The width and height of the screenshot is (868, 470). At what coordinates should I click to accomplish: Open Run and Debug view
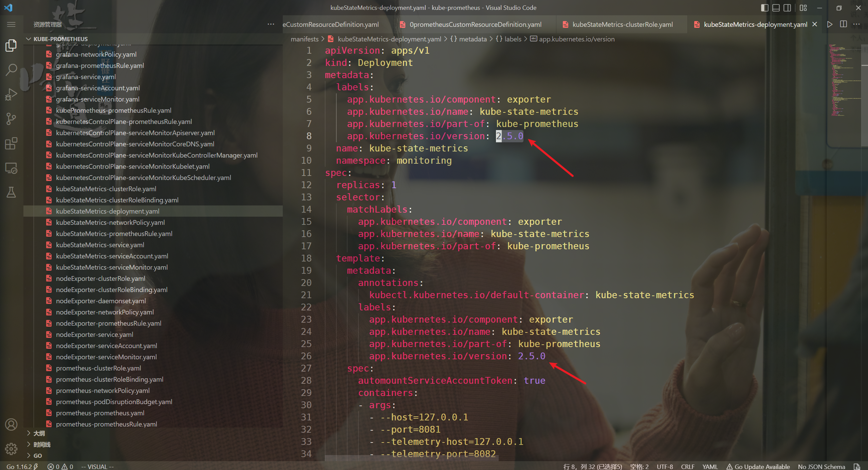click(x=11, y=94)
